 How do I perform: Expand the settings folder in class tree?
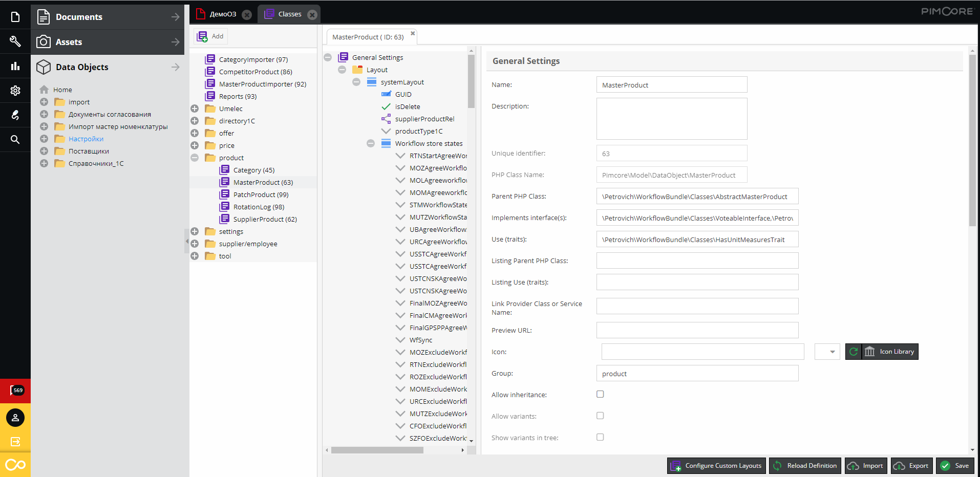[x=195, y=231]
